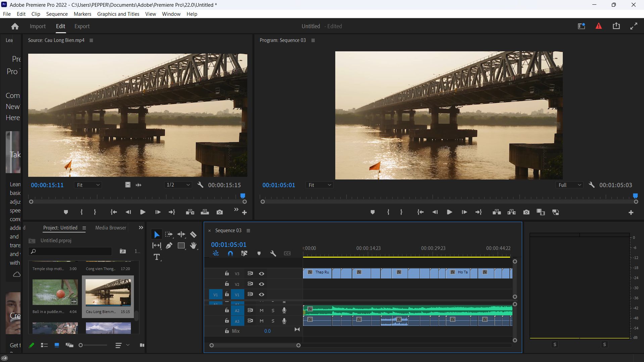Screen dimensions: 644x362
Task: Open Graphics and Titles menu
Action: point(118,14)
